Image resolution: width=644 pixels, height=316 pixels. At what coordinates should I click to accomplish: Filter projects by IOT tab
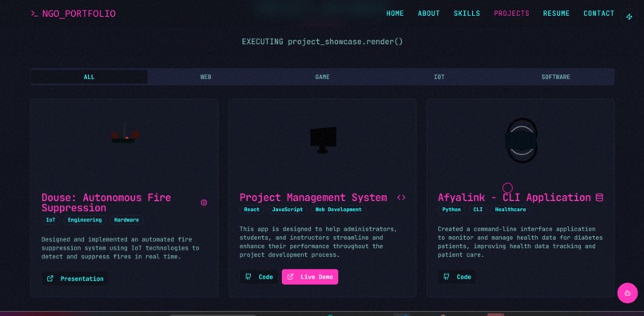click(x=439, y=77)
